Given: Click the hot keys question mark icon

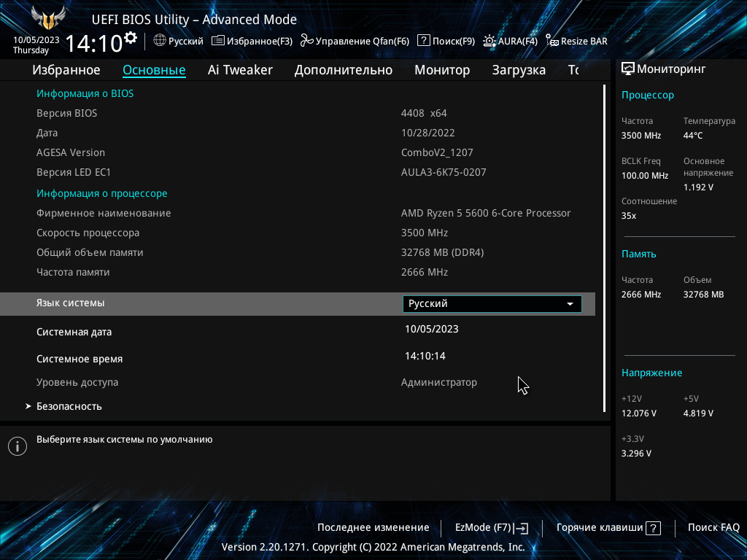Looking at the screenshot, I should coord(653,528).
